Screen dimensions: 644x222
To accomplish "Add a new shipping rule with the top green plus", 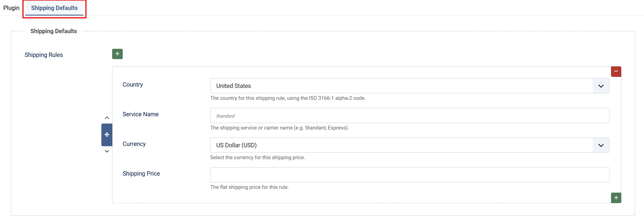I will click(117, 54).
